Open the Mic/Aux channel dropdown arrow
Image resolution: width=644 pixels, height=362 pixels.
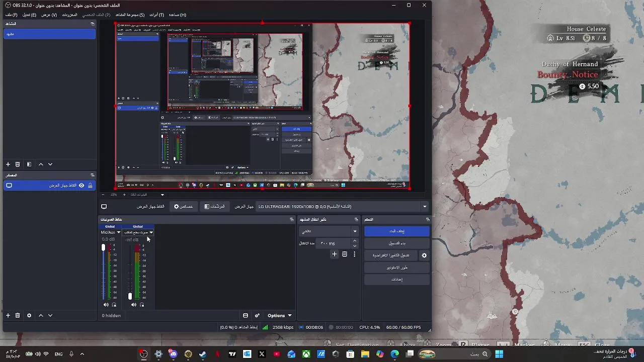pos(119,232)
